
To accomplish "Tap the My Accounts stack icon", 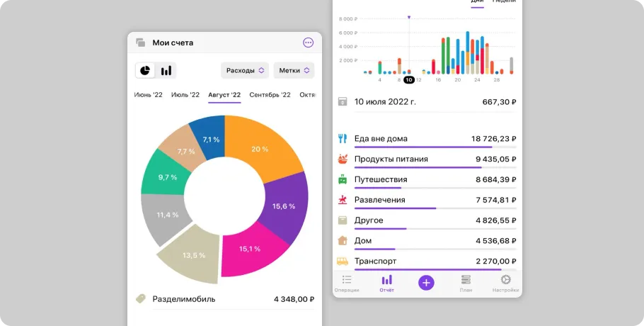I will 140,43.
